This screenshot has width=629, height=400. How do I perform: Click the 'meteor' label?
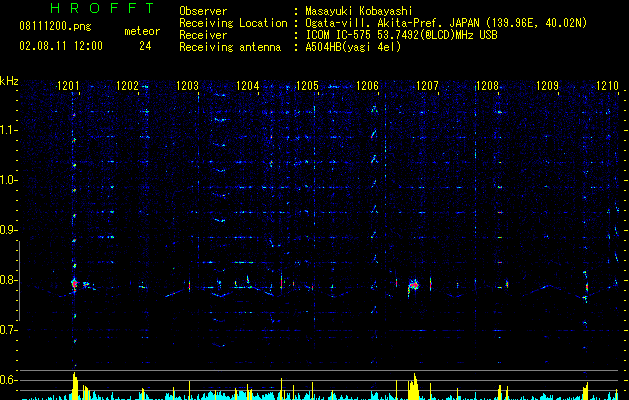coord(142,31)
